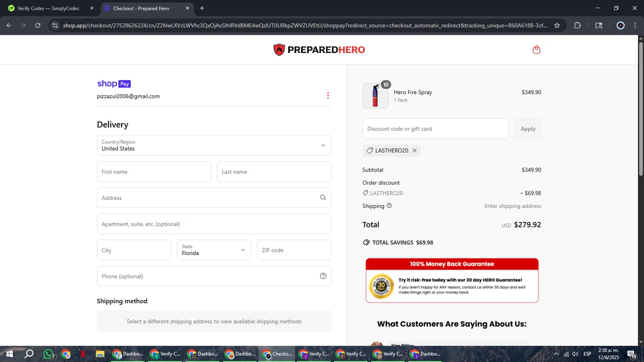Open File Explorer from the taskbar
The height and width of the screenshot is (362, 644).
pos(100,354)
